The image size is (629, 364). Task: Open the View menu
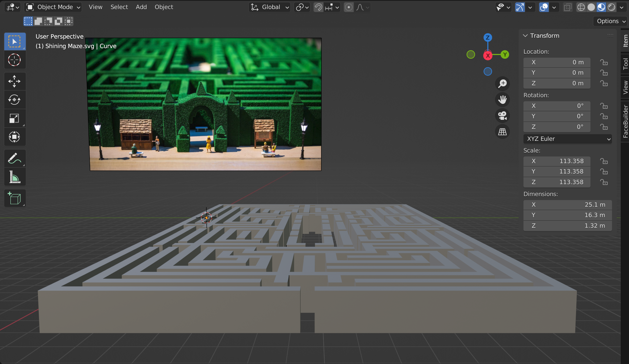tap(95, 7)
